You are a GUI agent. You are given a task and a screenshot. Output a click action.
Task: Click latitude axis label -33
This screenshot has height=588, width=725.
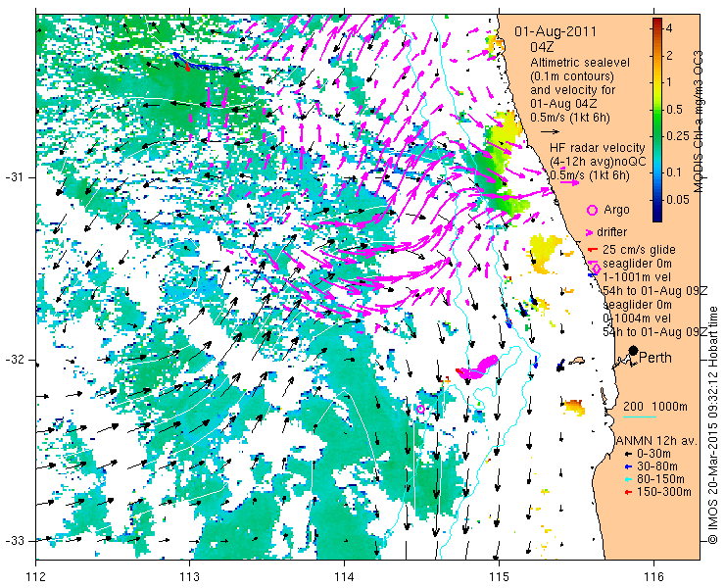(x=14, y=540)
